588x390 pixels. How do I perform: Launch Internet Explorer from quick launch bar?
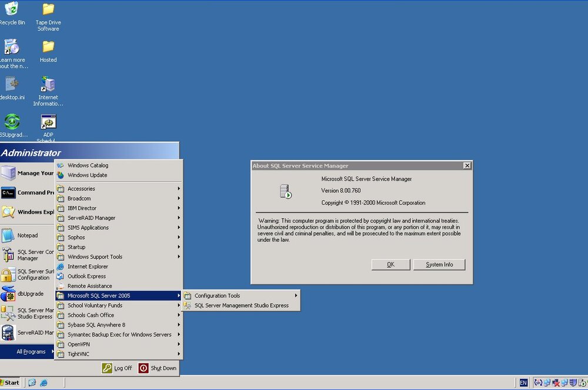pyautogui.click(x=44, y=382)
